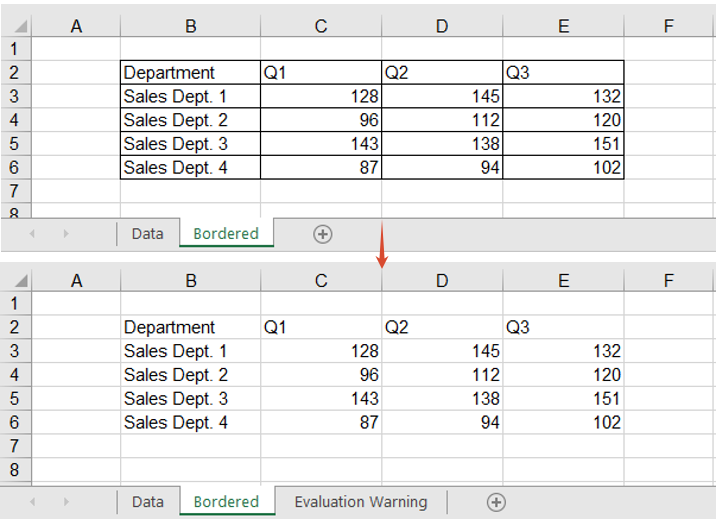716x520 pixels.
Task: Select row 5 header in bottom spreadsheet
Action: tap(15, 398)
